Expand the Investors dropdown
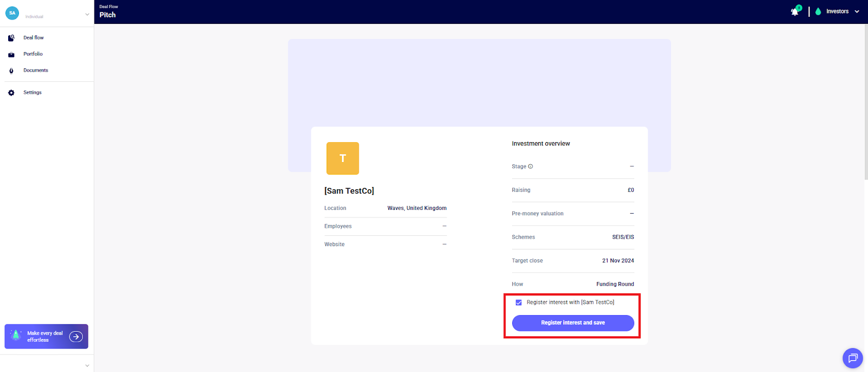The image size is (868, 372). pos(857,11)
